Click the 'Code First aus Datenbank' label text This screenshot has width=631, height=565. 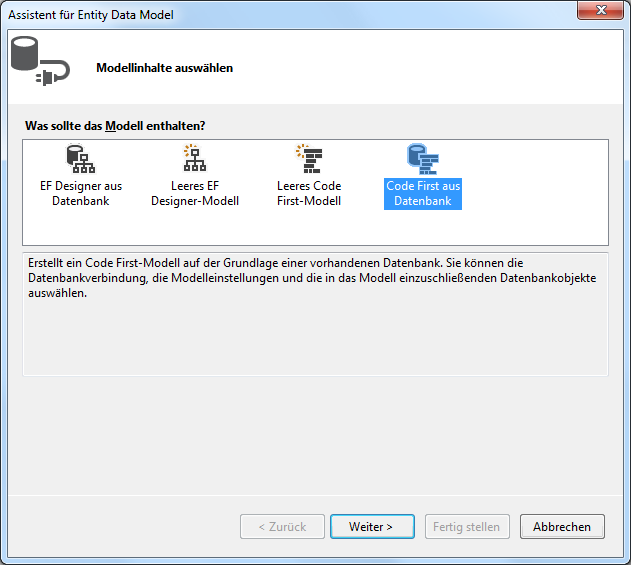[x=423, y=193]
